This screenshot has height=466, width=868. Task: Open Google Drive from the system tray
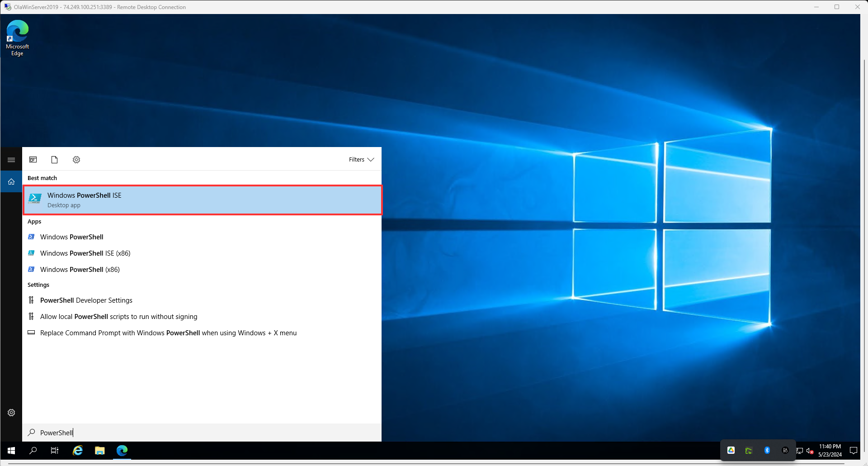(731, 450)
